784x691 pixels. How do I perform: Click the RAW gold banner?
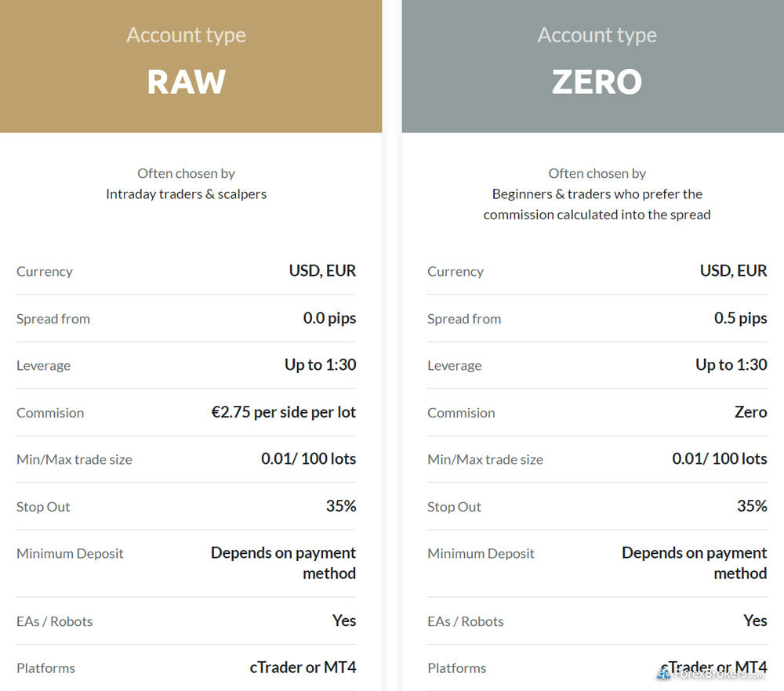pos(191,66)
